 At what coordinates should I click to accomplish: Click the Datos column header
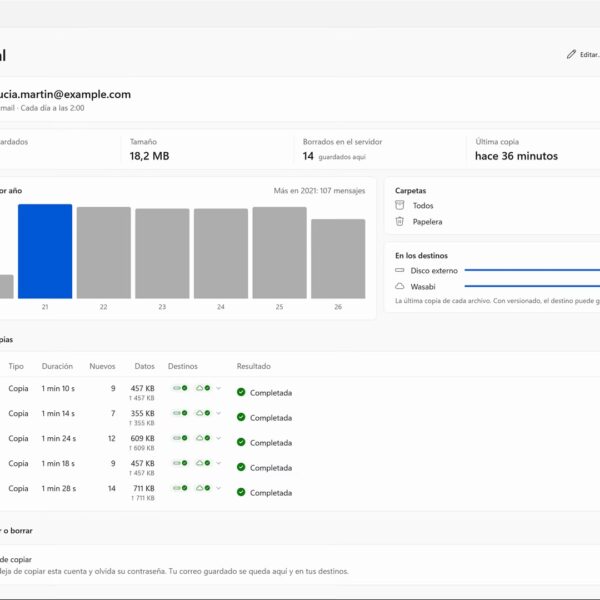(145, 366)
